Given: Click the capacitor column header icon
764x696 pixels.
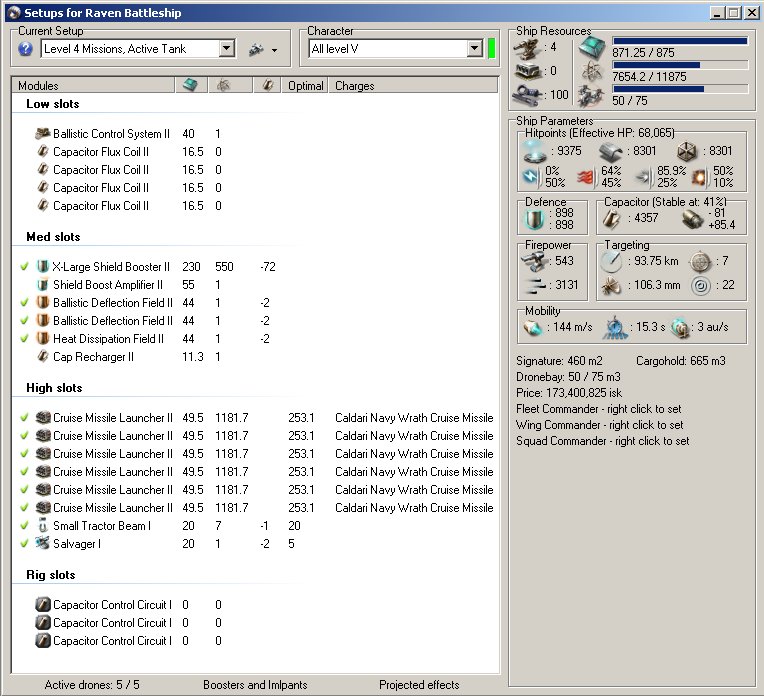Looking at the screenshot, I should [267, 85].
